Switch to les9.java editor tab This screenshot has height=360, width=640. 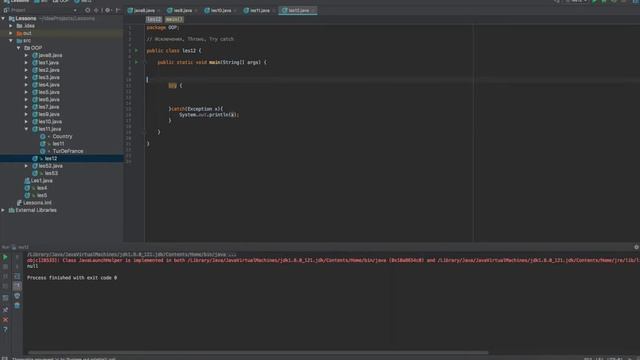pyautogui.click(x=182, y=11)
